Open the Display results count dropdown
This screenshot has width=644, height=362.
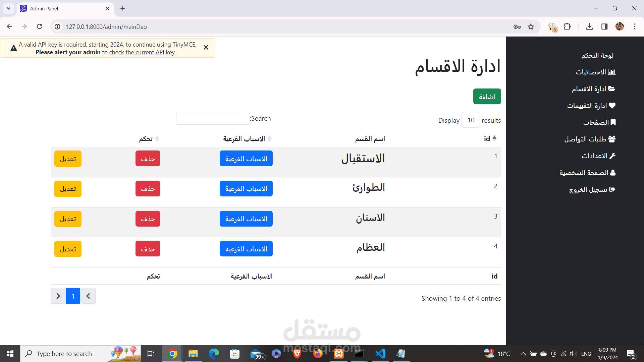click(x=471, y=120)
